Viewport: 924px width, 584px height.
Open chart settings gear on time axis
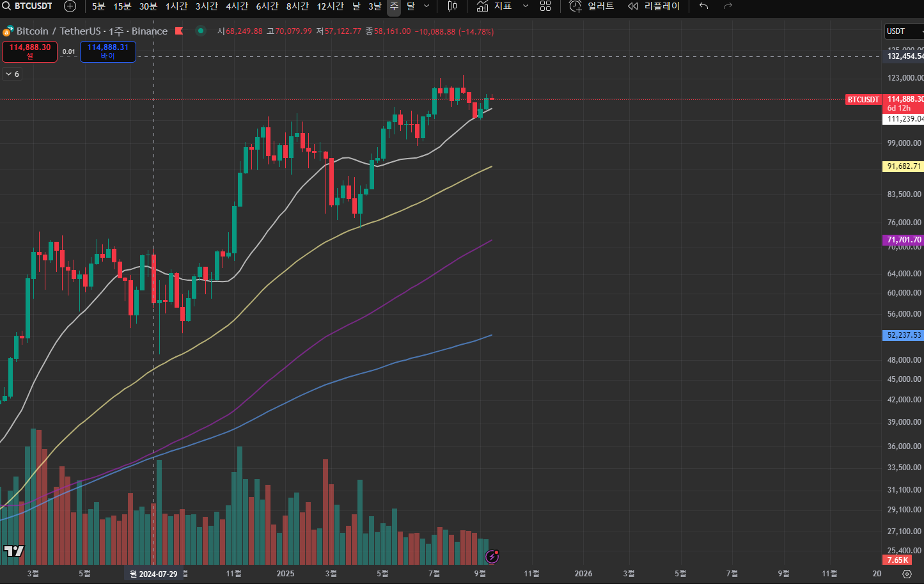907,574
